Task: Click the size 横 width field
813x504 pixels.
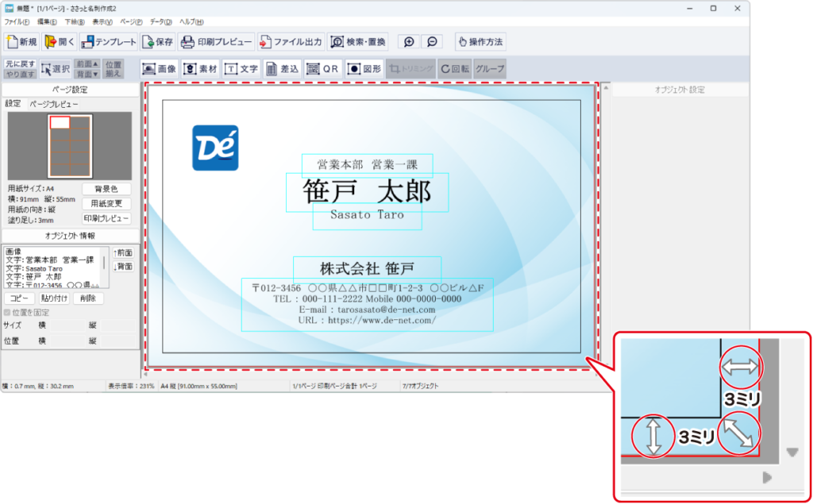Action: coord(66,325)
